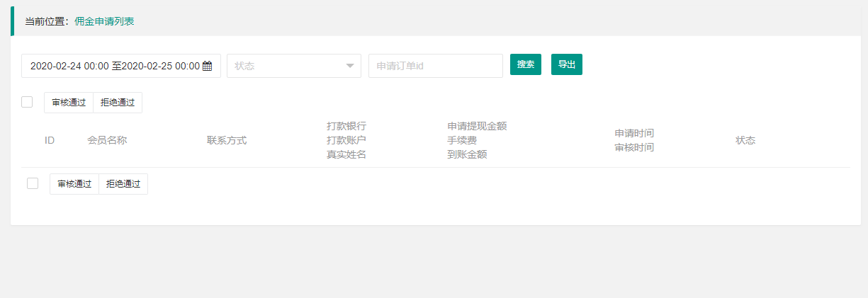This screenshot has height=298, width=868.
Task: Tick the select-all checkbox above the table header
Action: coord(27,102)
